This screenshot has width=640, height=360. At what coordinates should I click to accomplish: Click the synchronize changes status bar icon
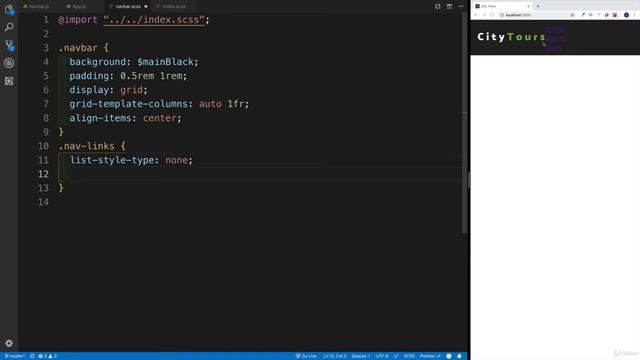[x=32, y=356]
